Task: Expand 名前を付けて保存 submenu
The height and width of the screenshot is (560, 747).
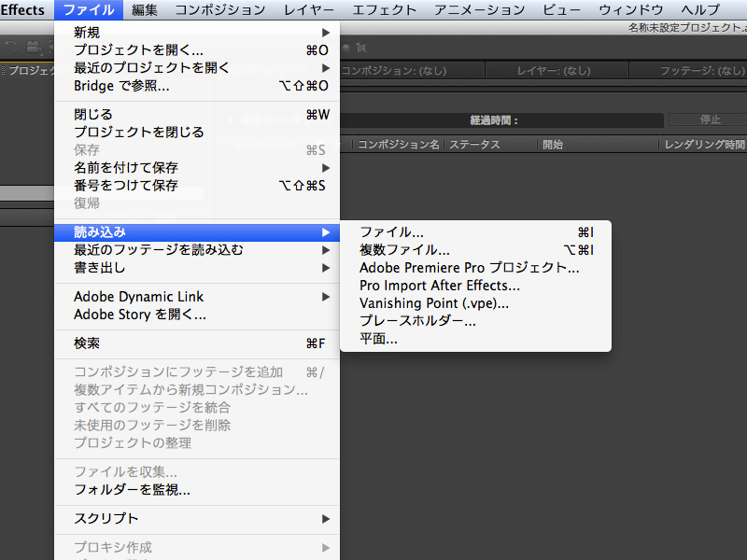Action: pos(197,168)
